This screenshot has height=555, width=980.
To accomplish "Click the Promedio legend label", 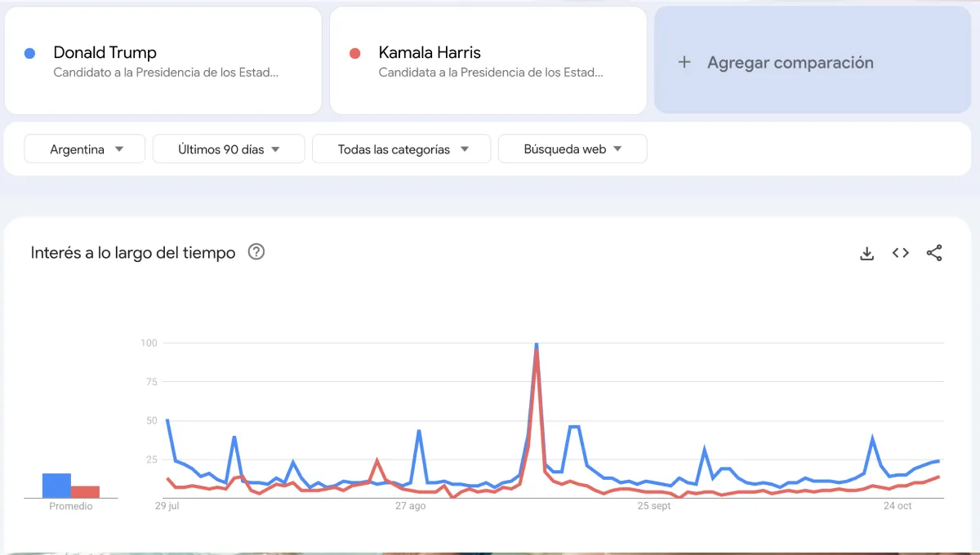I will (x=70, y=506).
